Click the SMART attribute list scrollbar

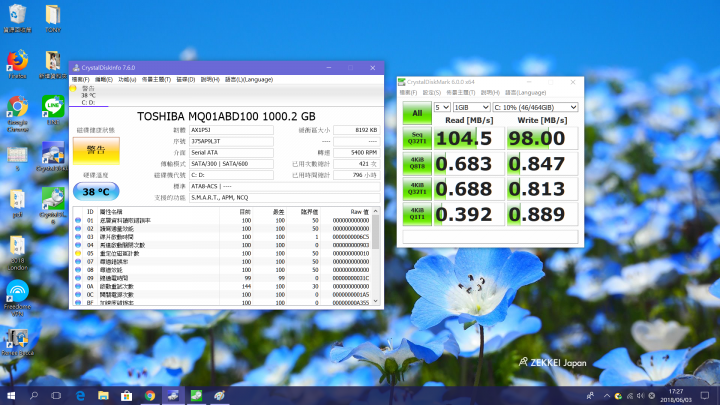(376, 232)
